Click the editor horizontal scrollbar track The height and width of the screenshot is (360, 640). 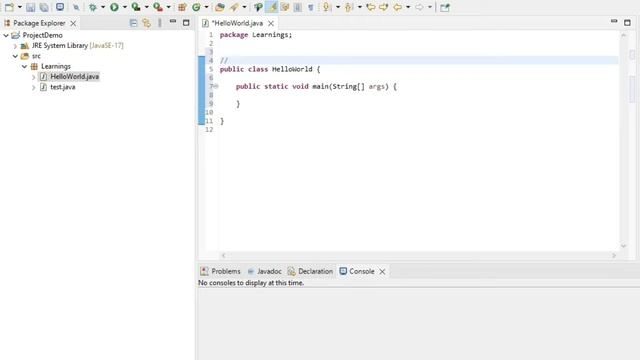pos(418,255)
